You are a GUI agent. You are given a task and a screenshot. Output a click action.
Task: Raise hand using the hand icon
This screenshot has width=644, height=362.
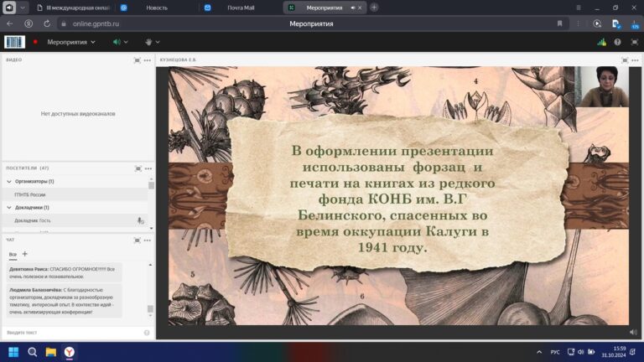point(148,41)
